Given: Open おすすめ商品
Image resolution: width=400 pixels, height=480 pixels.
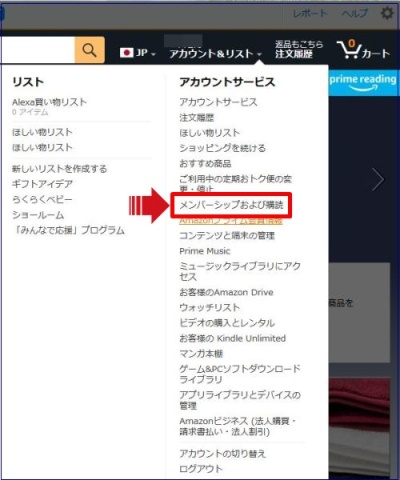Looking at the screenshot, I should 205,163.
